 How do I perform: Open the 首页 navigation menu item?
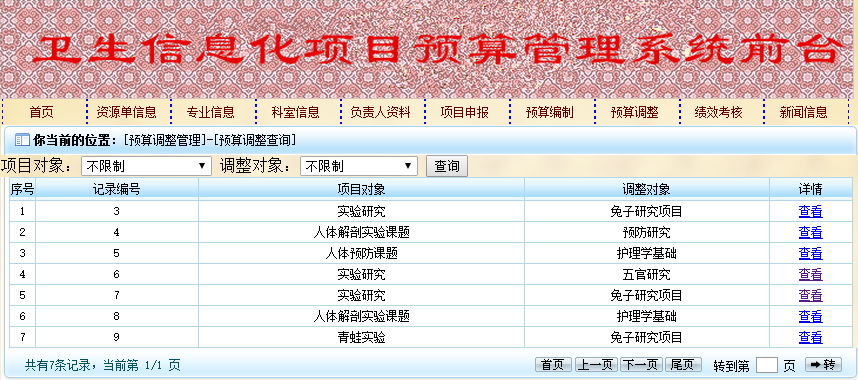pos(42,113)
